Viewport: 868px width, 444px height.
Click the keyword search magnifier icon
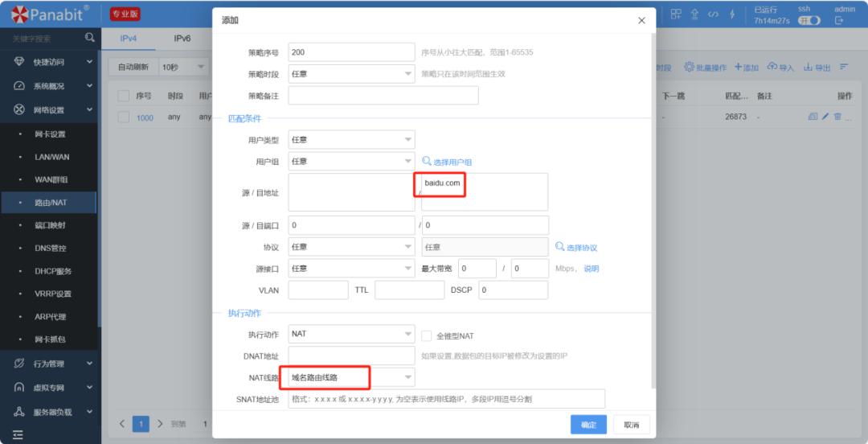point(90,38)
